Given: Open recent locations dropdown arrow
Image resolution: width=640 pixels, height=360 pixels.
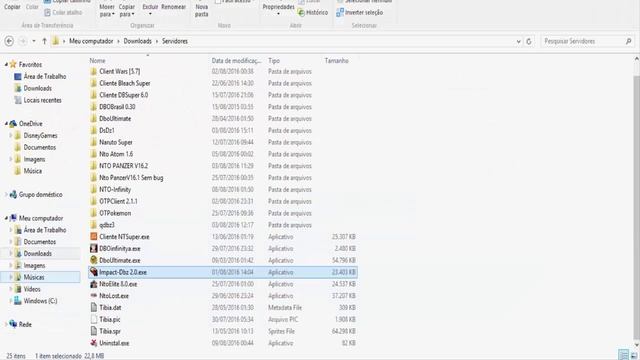Looking at the screenshot, I should 34,41.
